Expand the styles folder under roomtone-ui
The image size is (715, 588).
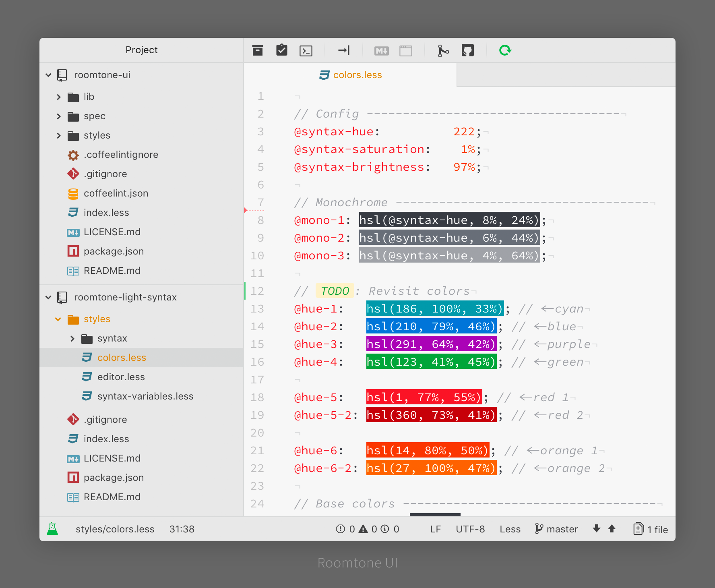pos(59,135)
